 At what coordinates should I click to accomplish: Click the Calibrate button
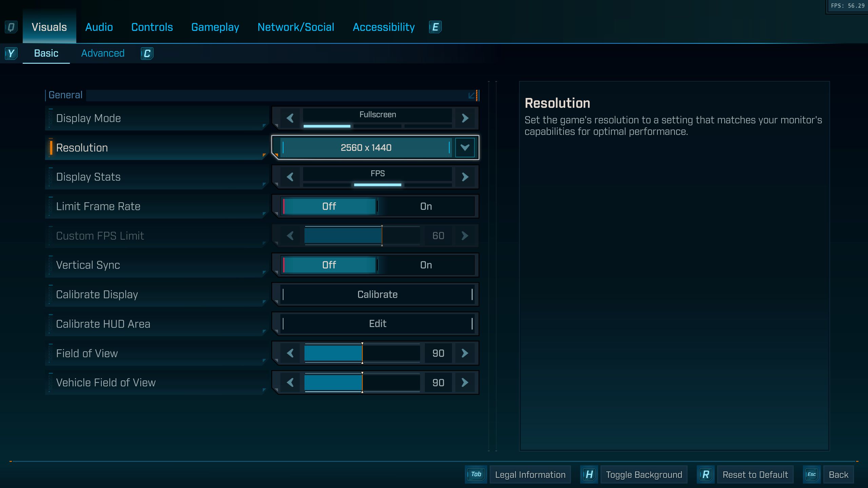point(377,294)
